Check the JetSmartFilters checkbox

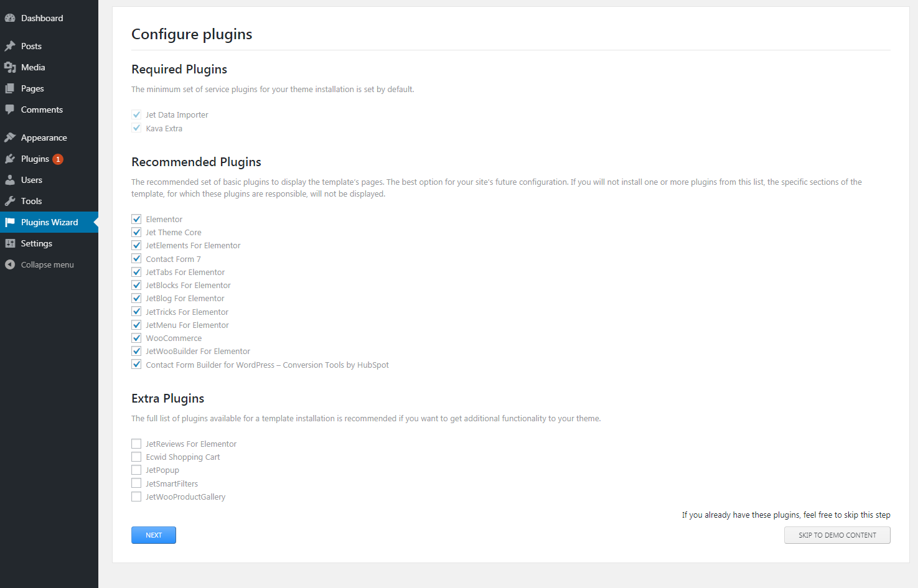click(136, 483)
